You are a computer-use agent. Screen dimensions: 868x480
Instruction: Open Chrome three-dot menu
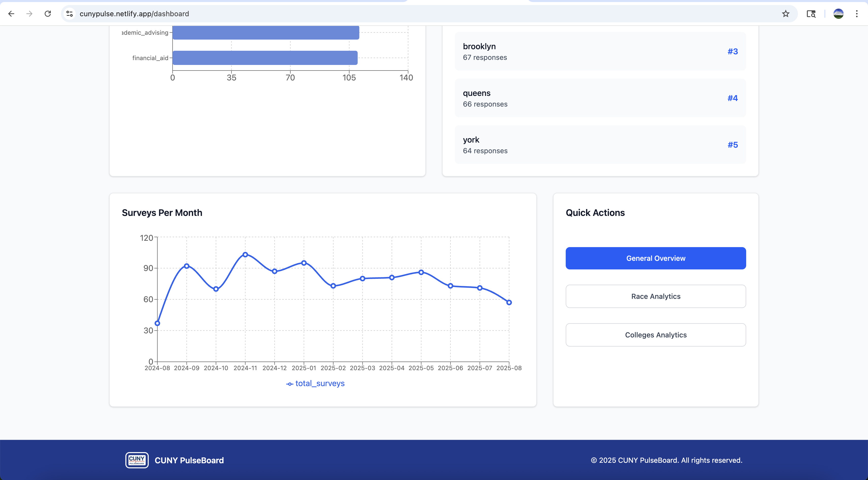857,14
